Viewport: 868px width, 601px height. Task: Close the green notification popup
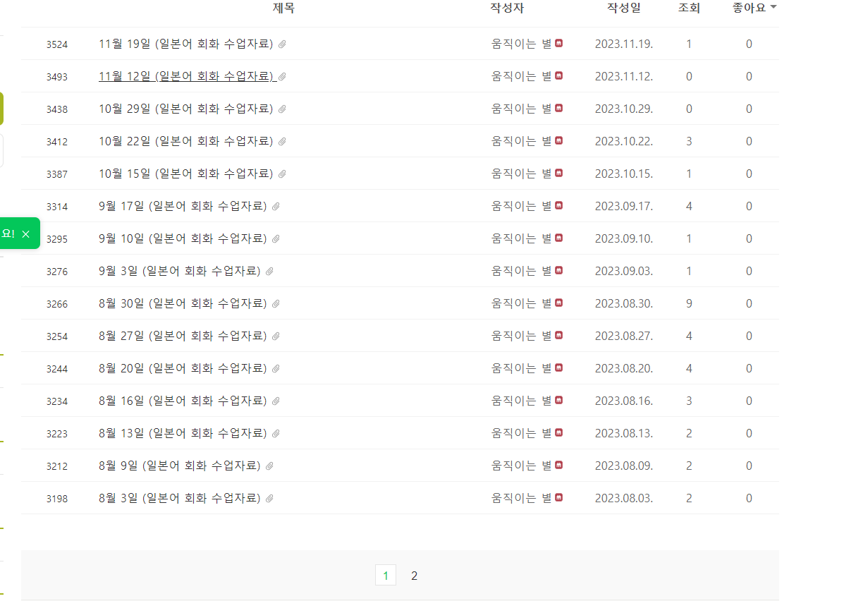tap(26, 234)
